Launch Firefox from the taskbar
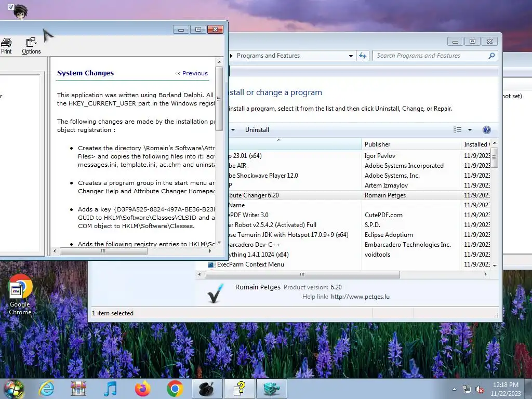This screenshot has height=399, width=532. [142, 389]
